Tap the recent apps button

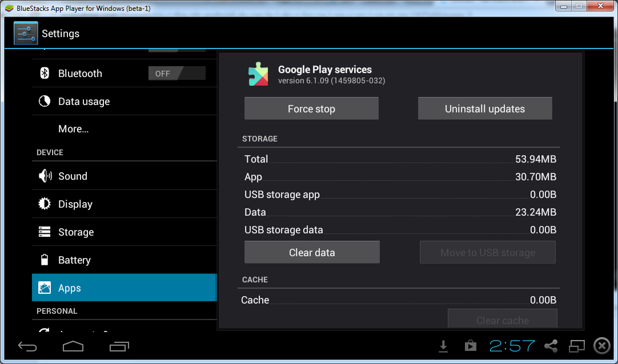(119, 346)
